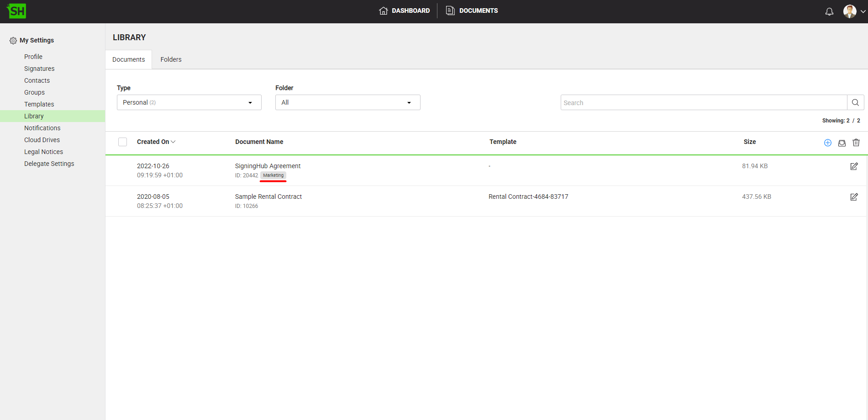Click the delete trash icon
This screenshot has width=868, height=420.
tap(856, 143)
